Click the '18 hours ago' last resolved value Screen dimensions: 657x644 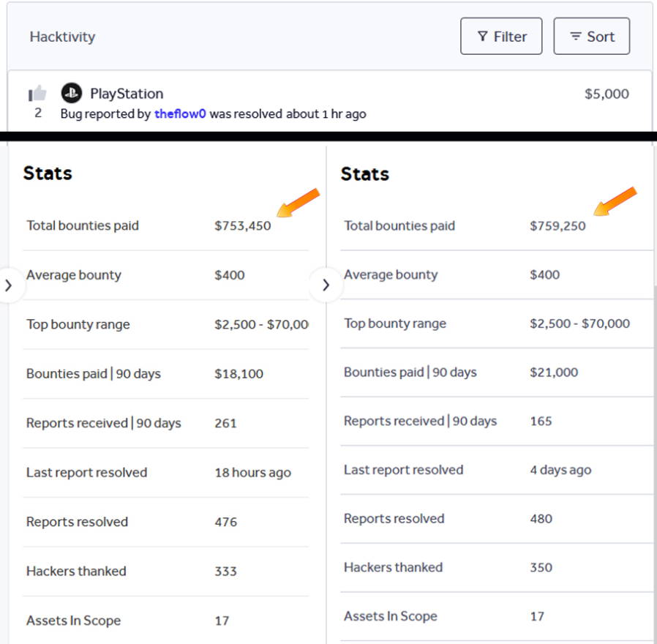click(x=252, y=473)
